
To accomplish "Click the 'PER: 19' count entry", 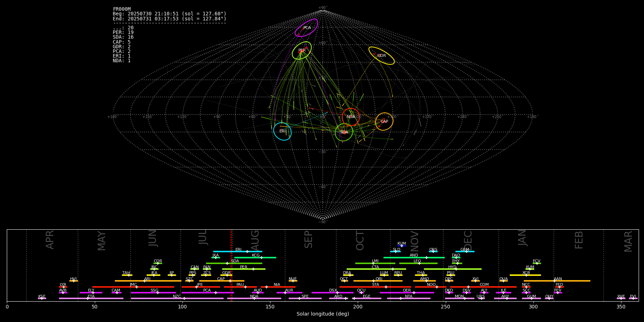I will point(123,33).
